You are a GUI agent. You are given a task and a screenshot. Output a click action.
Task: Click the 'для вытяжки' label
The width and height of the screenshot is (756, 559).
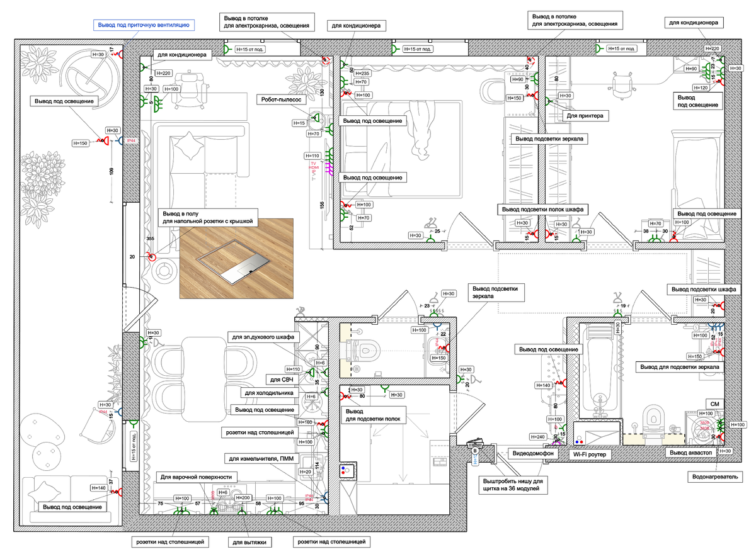[x=249, y=541]
